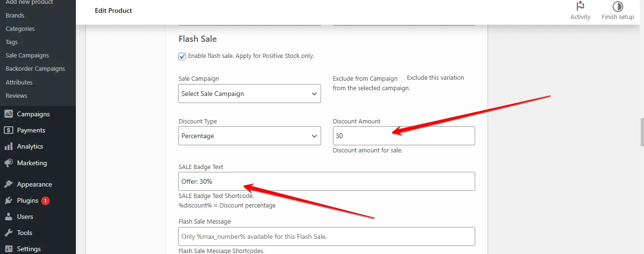This screenshot has width=644, height=254.
Task: Open Campaigns via its a3 icon
Action: point(9,114)
